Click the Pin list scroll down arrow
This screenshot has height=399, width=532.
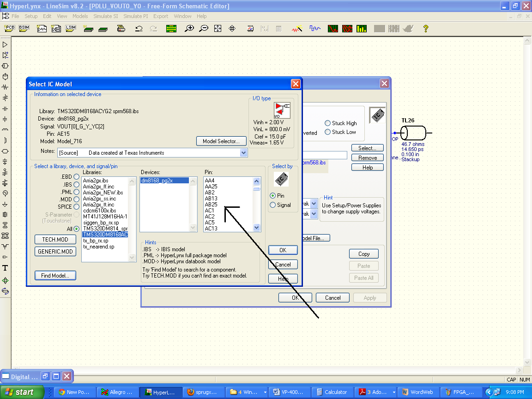pos(257,228)
